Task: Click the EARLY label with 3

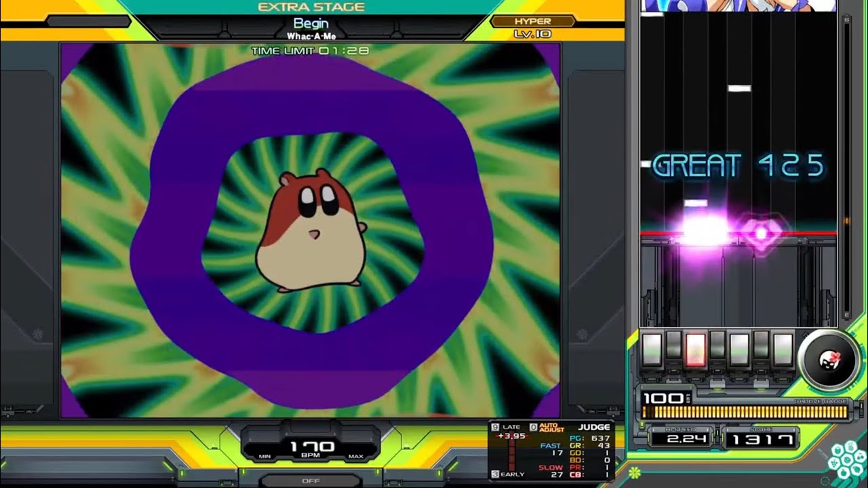Action: pos(508,474)
